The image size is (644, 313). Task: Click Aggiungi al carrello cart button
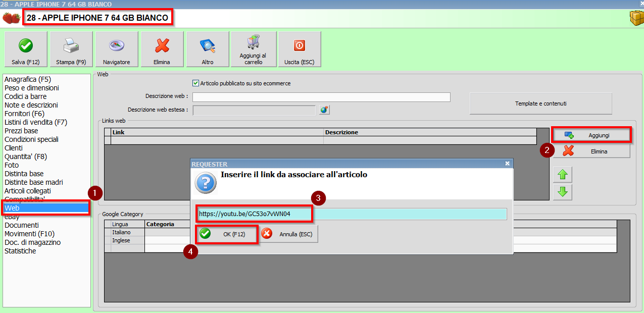point(254,49)
